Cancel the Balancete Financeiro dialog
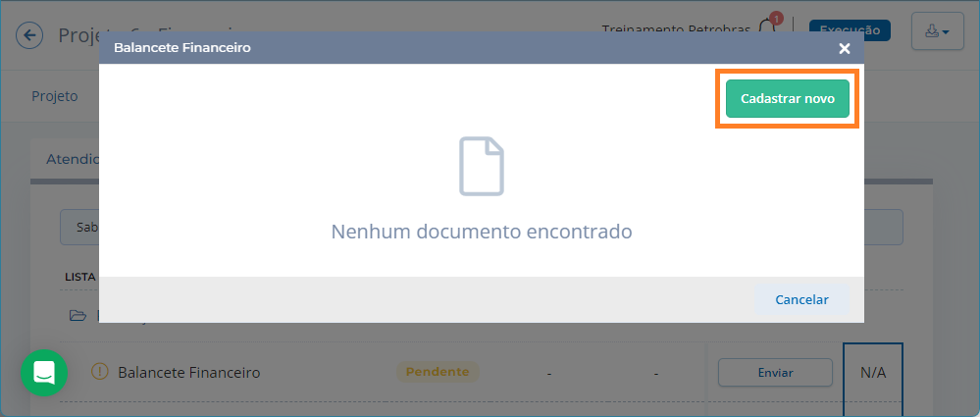Screen dimensions: 980x417 (801, 300)
